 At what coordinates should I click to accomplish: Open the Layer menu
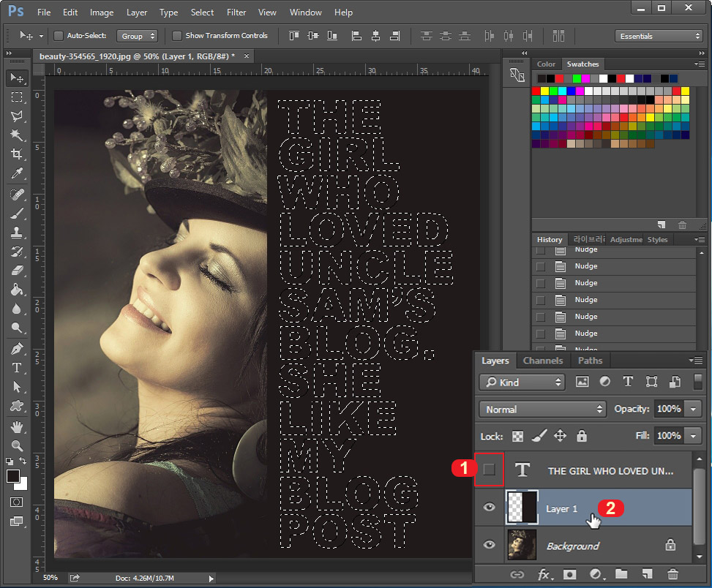click(137, 12)
